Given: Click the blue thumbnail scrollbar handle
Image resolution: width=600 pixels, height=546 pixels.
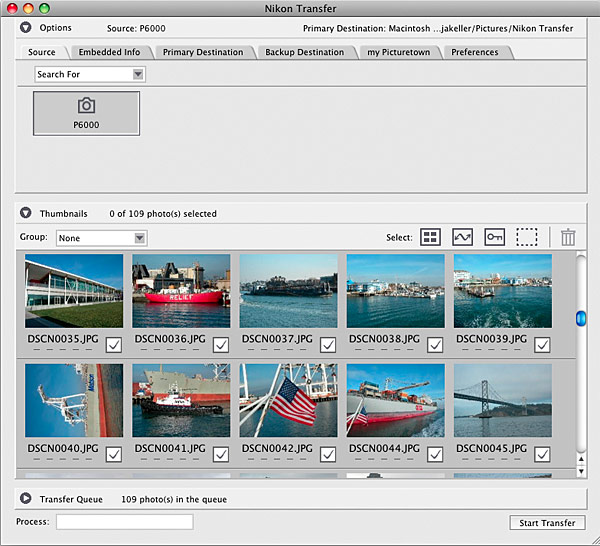Looking at the screenshot, I should (581, 319).
